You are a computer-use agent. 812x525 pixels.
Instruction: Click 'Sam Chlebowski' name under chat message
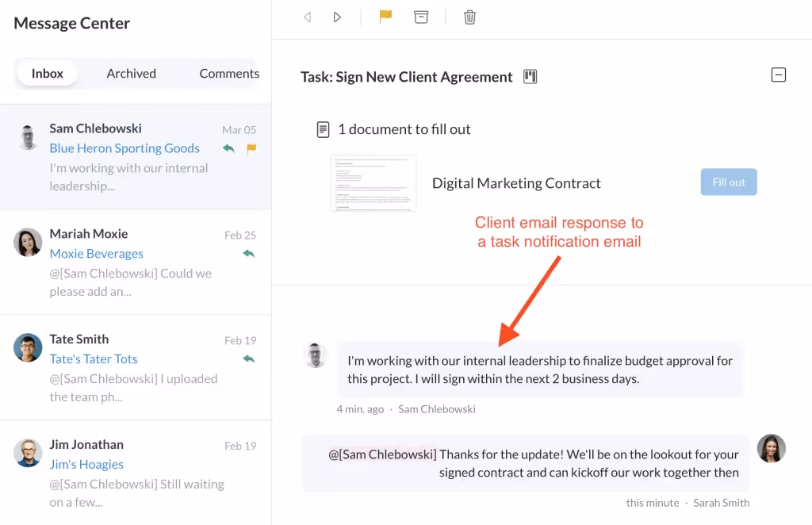coord(437,409)
